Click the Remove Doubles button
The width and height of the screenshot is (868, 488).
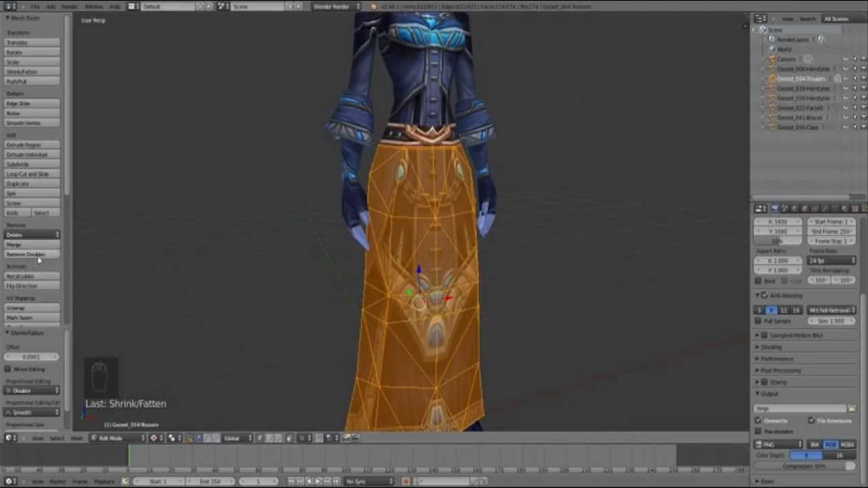tap(33, 254)
